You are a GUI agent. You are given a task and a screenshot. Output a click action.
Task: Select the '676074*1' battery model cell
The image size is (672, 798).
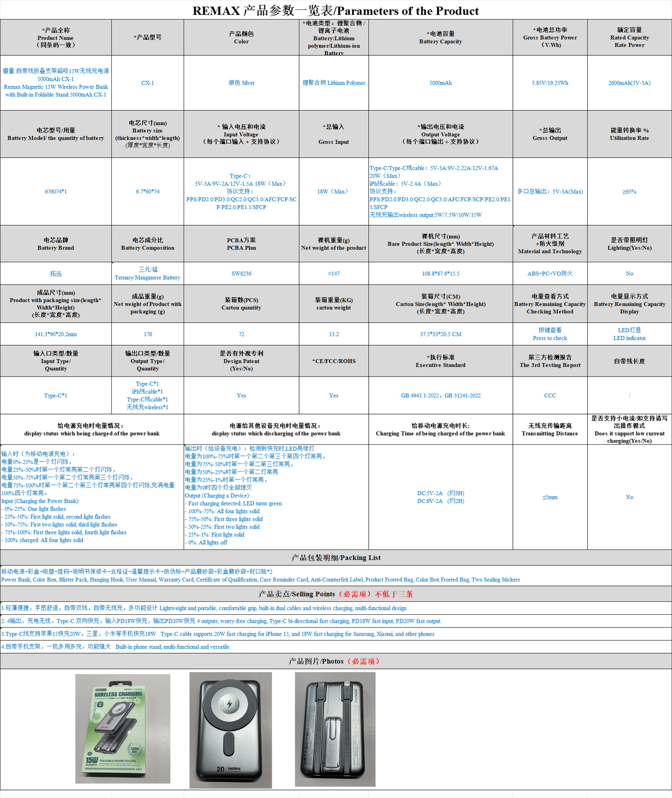pos(56,192)
